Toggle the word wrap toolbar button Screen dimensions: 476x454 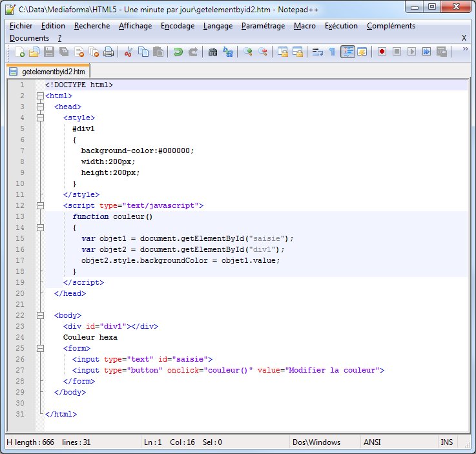point(317,52)
